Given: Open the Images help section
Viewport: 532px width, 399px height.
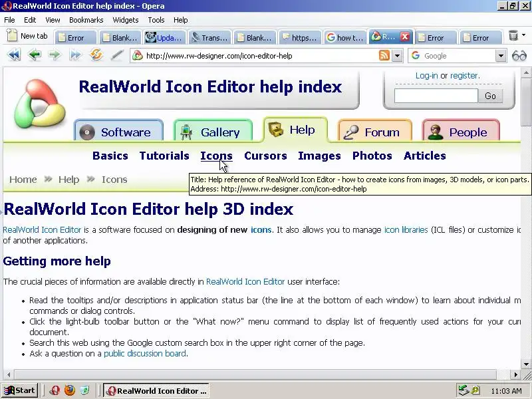Looking at the screenshot, I should click(x=319, y=156).
